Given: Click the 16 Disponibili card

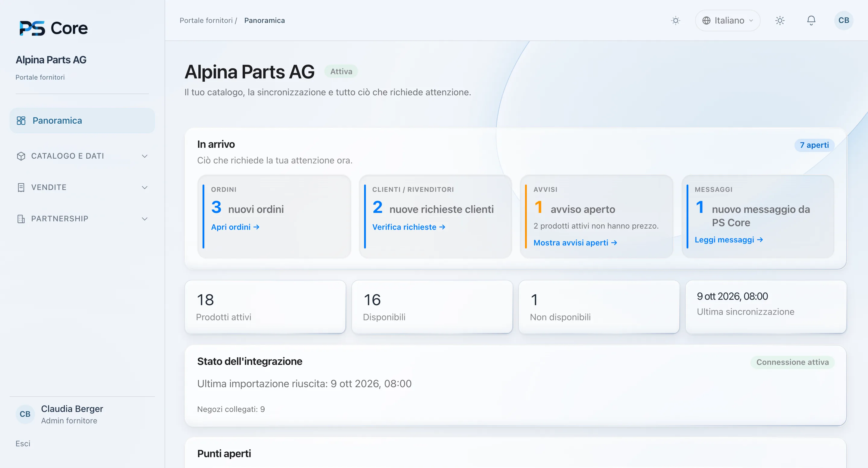Looking at the screenshot, I should 432,307.
